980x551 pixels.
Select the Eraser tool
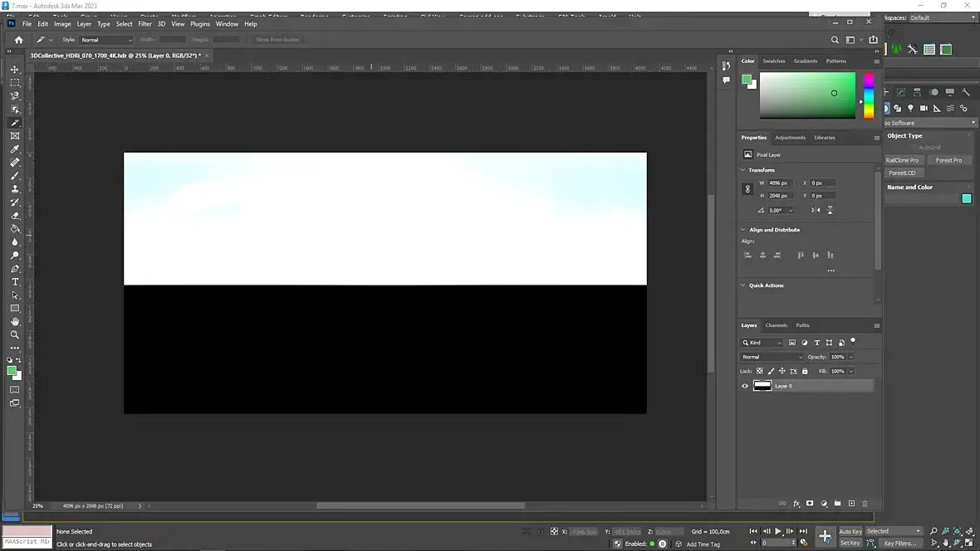click(15, 216)
